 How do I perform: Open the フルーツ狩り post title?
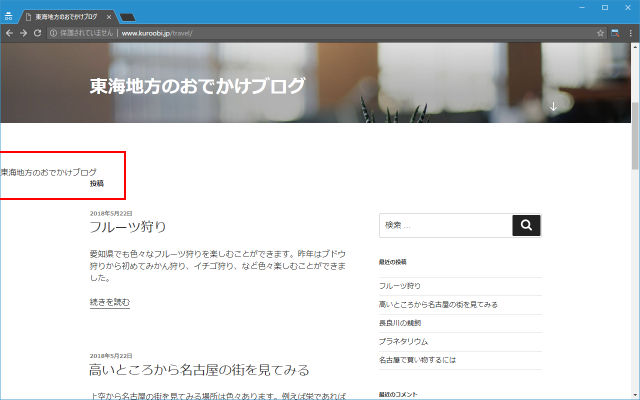pos(127,227)
